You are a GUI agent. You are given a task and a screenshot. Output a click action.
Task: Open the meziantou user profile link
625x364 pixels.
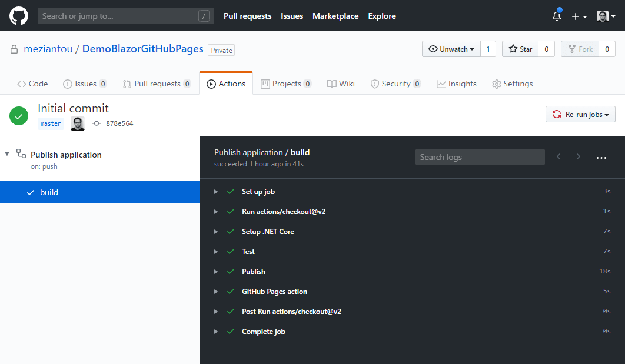[48, 49]
